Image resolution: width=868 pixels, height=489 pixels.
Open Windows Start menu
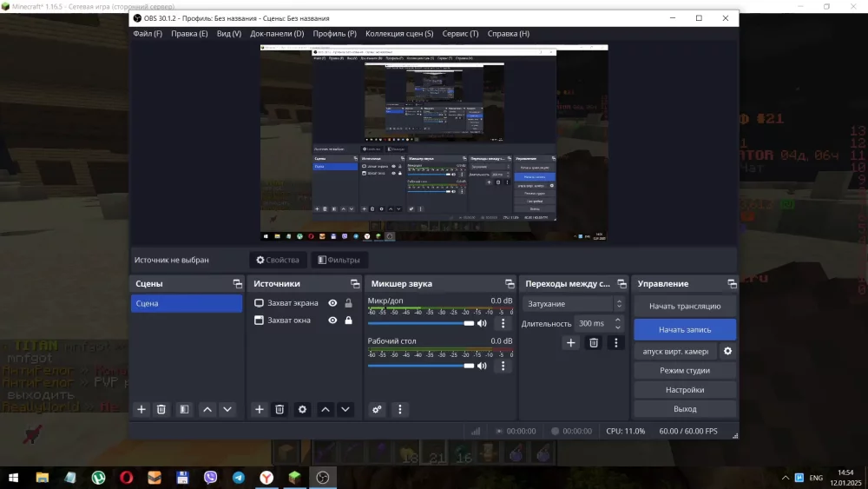(13, 478)
